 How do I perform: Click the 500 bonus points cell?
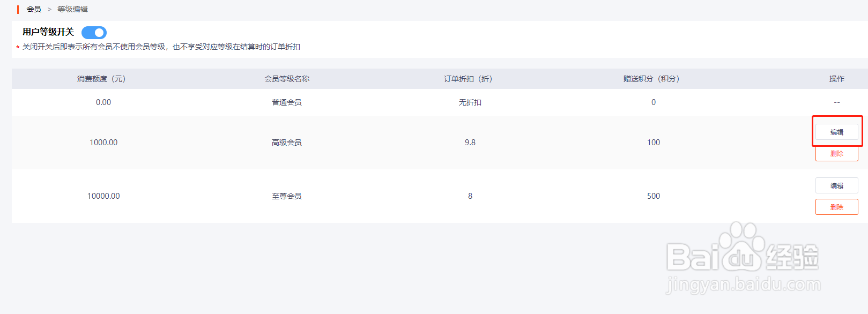click(654, 196)
